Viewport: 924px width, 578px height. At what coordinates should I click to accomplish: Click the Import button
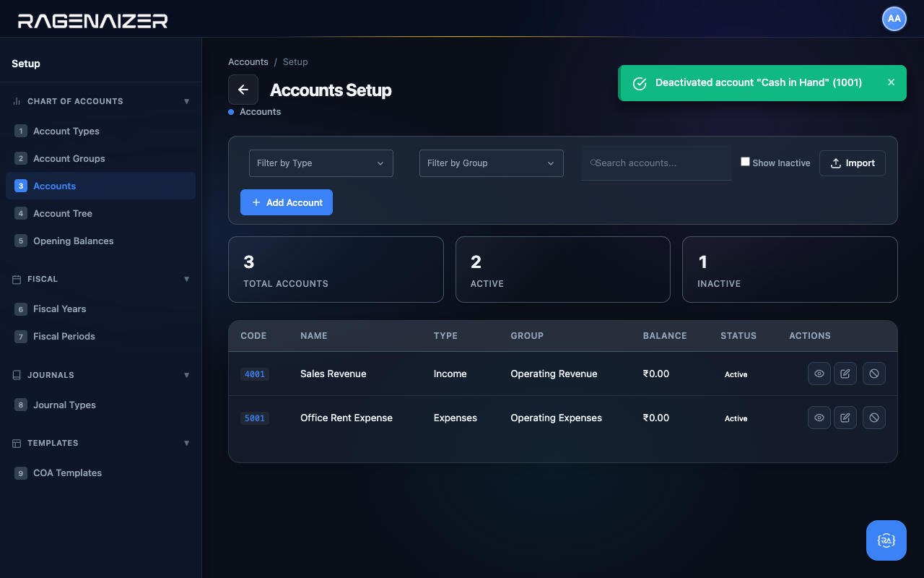(853, 163)
